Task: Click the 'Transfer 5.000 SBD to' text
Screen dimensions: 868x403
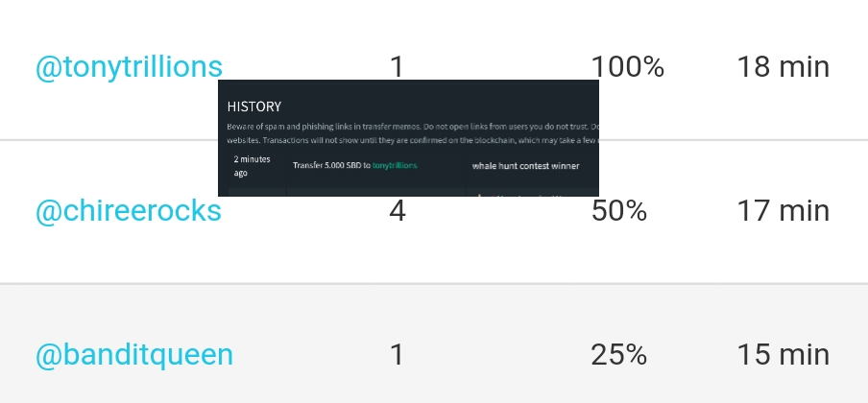Action: coord(331,165)
